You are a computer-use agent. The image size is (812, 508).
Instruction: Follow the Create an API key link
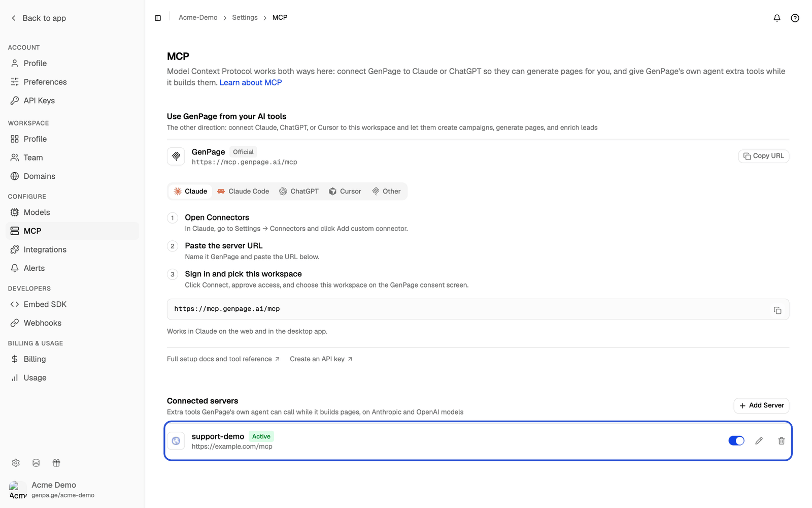click(321, 359)
